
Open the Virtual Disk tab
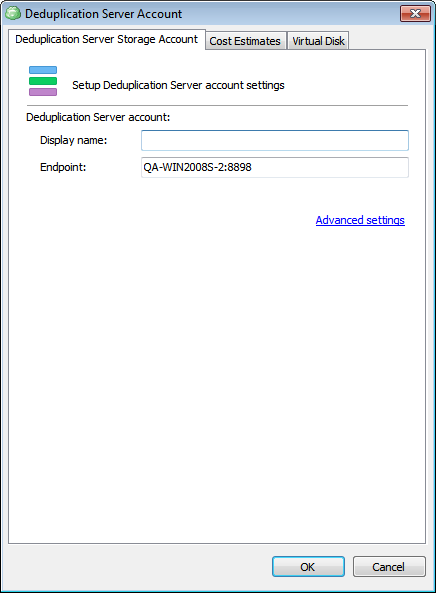coord(318,41)
